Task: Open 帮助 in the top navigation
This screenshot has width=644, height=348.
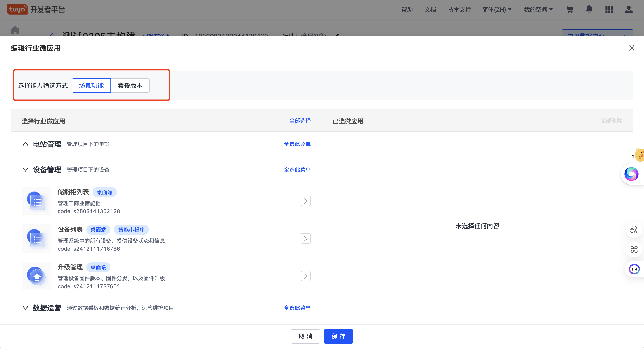Action: [x=407, y=9]
